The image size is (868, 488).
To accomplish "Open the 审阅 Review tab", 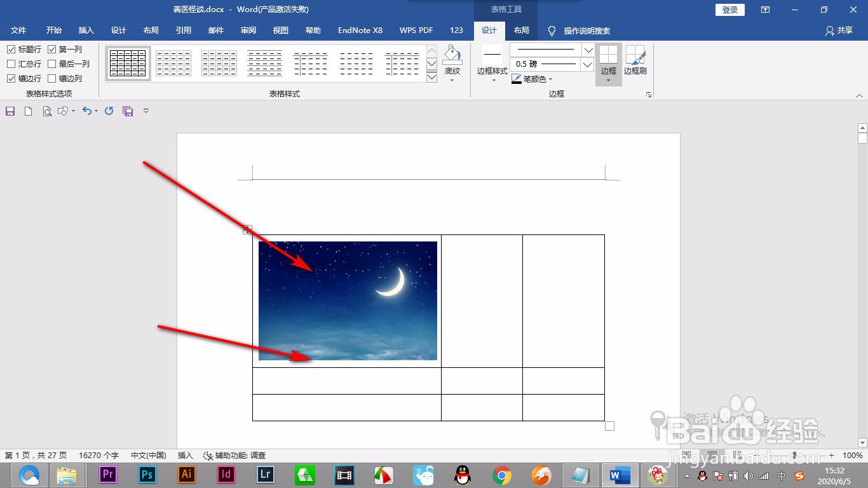I will (x=248, y=30).
